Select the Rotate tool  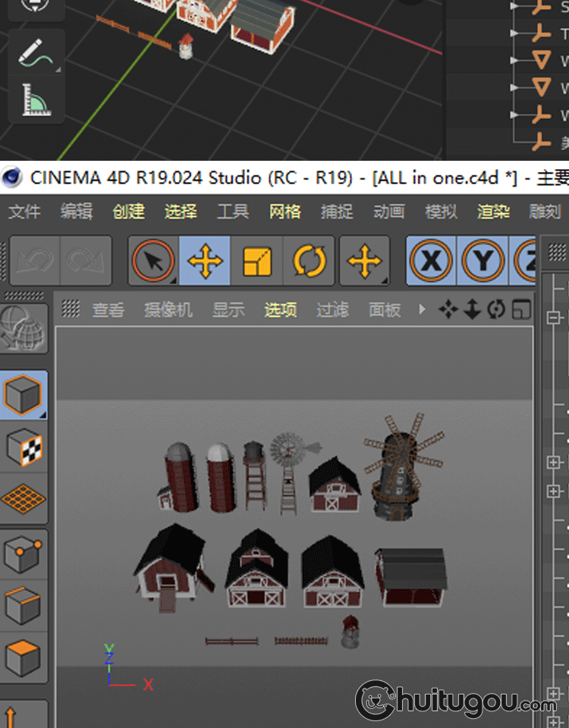(x=310, y=262)
